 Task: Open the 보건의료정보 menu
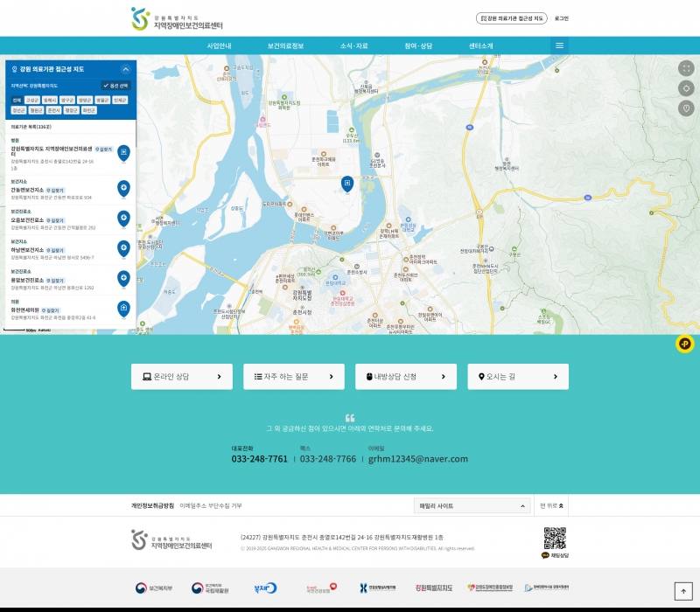(x=285, y=45)
